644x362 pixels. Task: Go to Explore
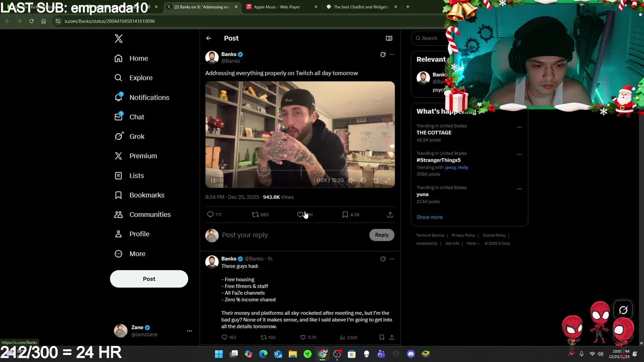pos(133,78)
